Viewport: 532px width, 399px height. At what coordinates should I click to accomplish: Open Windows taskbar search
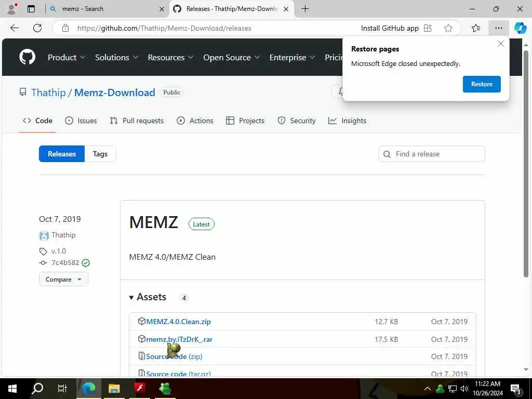click(37, 388)
